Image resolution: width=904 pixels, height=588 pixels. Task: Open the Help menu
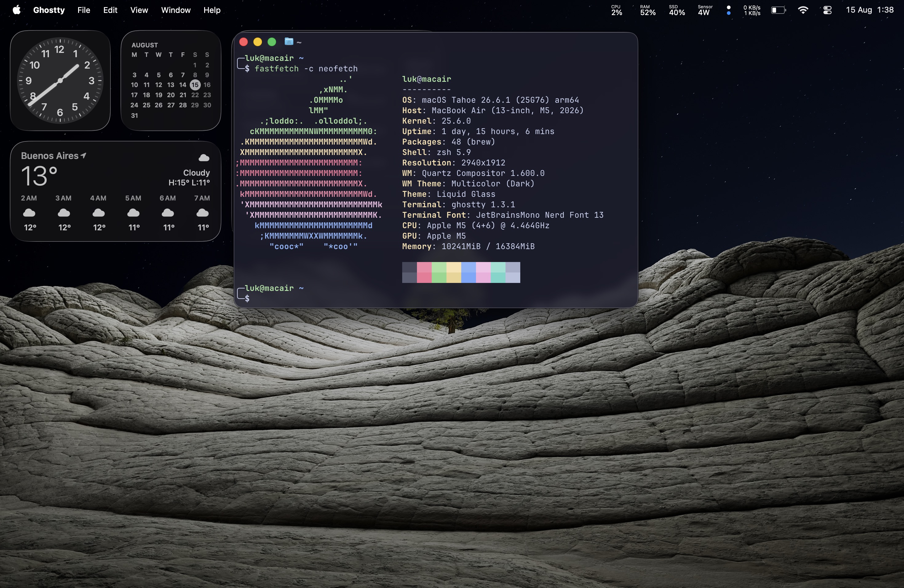212,10
